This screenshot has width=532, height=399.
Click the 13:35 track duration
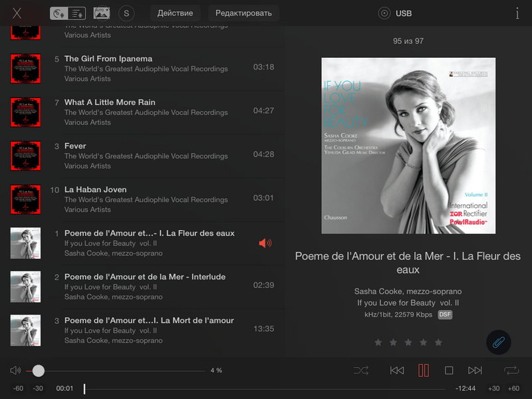click(x=263, y=329)
